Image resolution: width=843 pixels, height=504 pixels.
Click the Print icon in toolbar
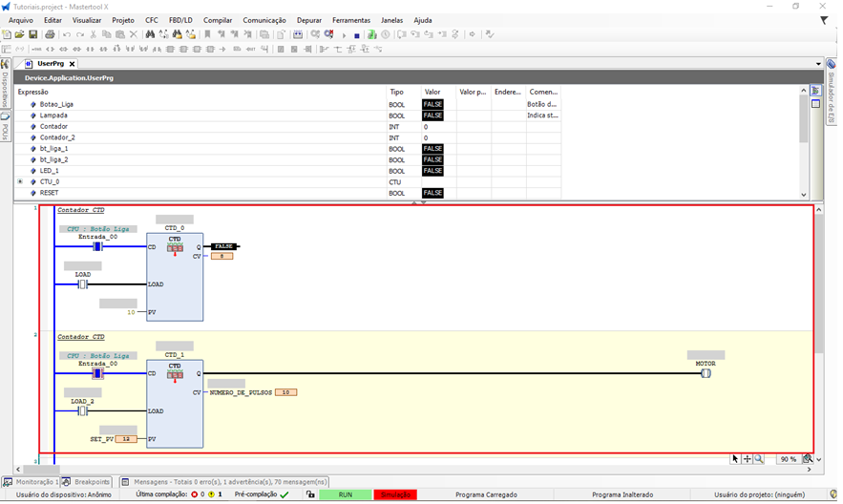50,34
